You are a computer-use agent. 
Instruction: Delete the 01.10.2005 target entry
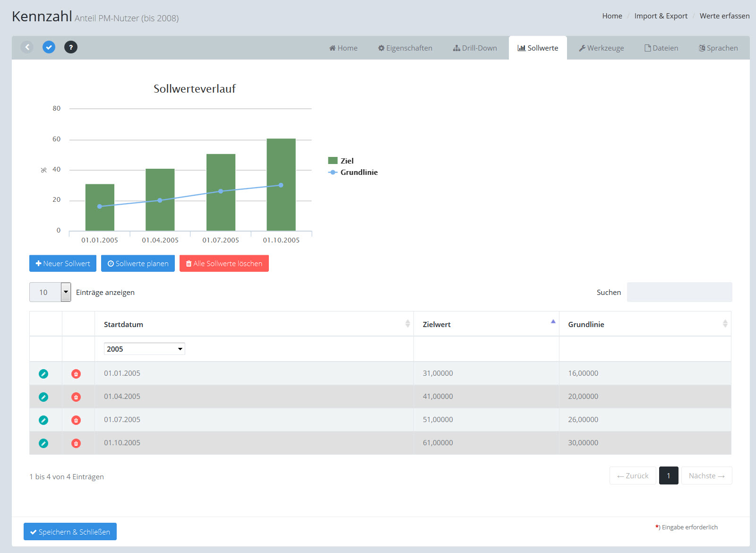click(76, 443)
